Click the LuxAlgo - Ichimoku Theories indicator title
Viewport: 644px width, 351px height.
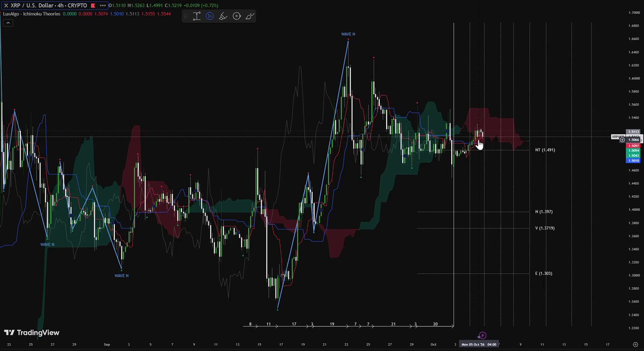click(x=32, y=14)
